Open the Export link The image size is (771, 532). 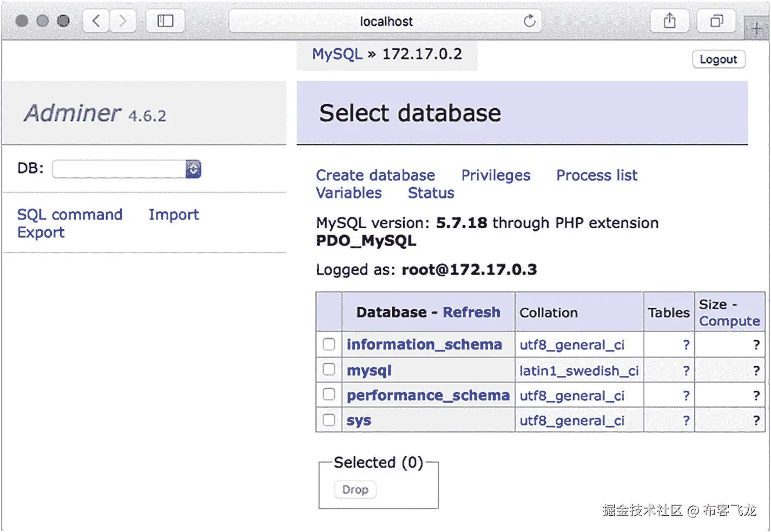click(x=41, y=232)
